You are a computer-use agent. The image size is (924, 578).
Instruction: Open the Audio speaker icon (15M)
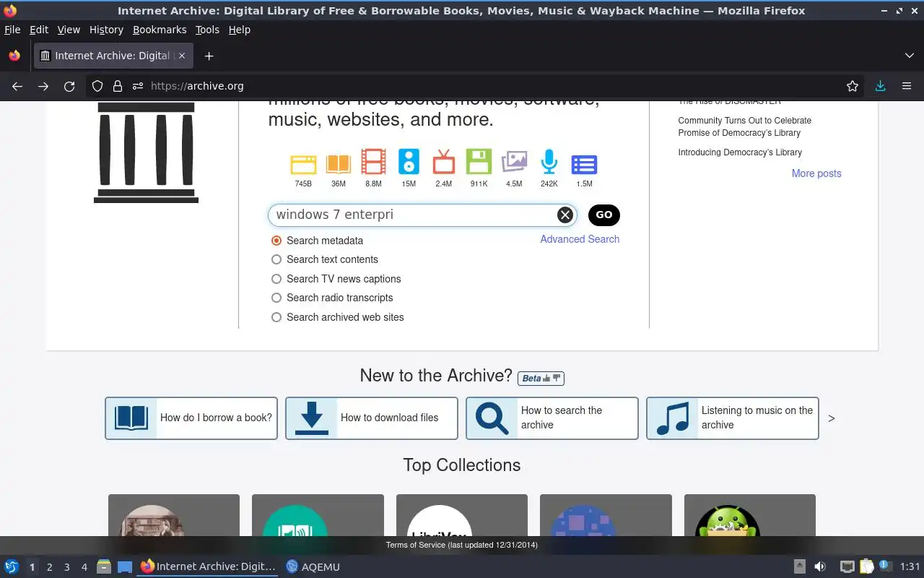(409, 162)
